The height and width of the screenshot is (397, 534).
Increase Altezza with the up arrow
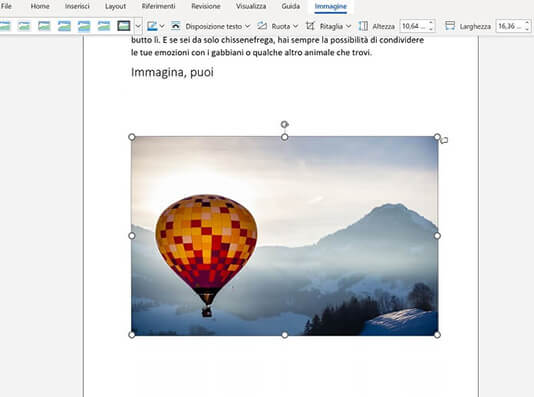coord(431,23)
